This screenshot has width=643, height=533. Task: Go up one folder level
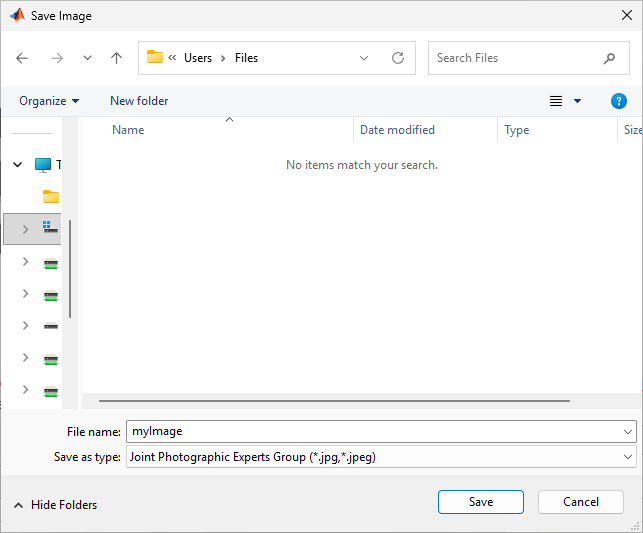pos(116,58)
